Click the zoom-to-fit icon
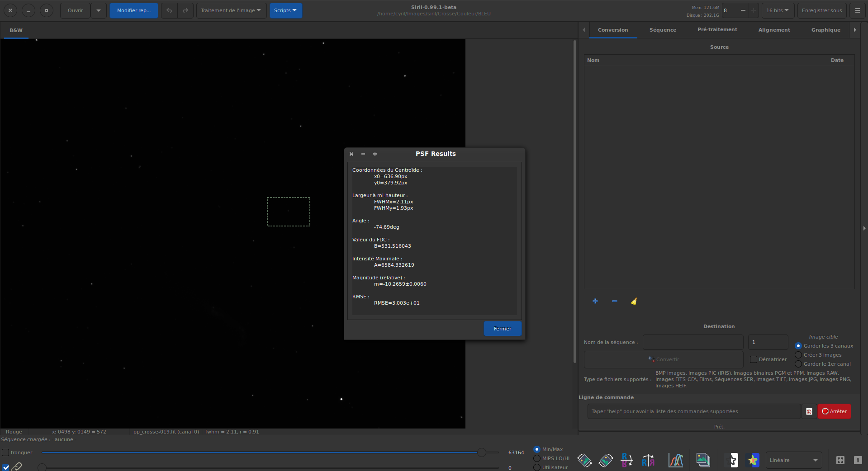This screenshot has height=471, width=868. [840, 460]
